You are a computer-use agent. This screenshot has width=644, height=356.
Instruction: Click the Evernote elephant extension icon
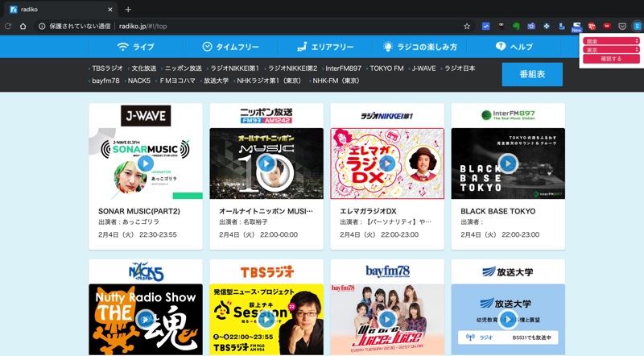coord(517,26)
